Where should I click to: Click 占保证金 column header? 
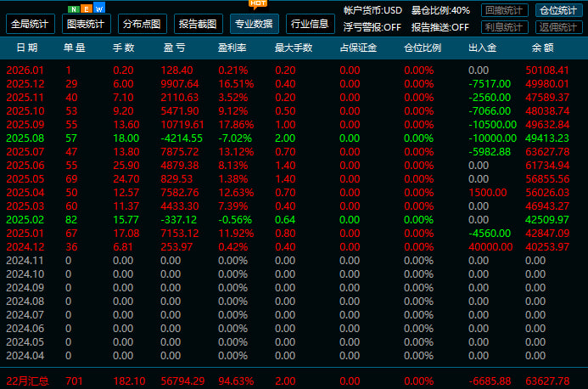point(358,48)
